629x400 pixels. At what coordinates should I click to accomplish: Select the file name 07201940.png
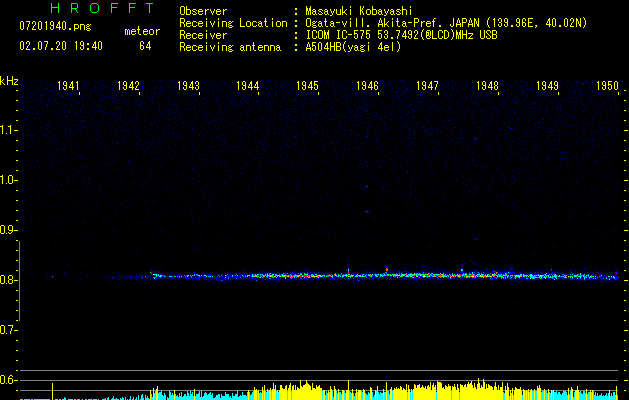55,27
